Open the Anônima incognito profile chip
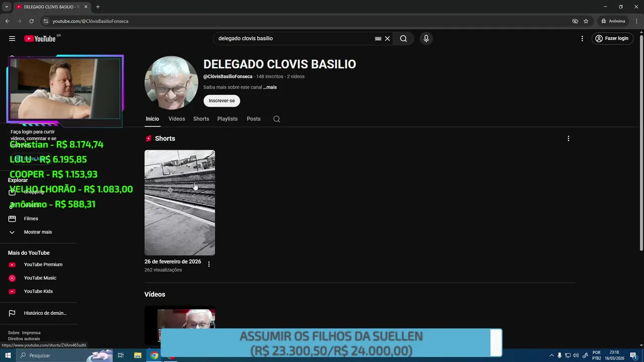The image size is (644, 362). pyautogui.click(x=613, y=21)
